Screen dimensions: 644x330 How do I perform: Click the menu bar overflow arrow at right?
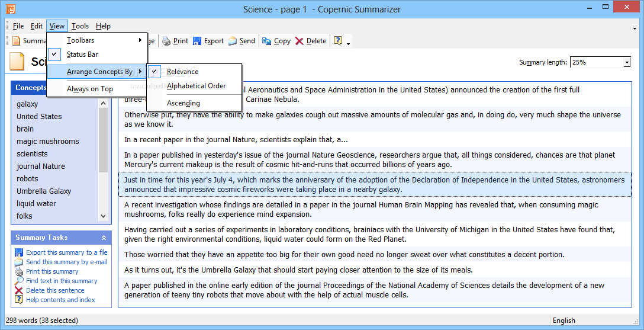point(635,28)
